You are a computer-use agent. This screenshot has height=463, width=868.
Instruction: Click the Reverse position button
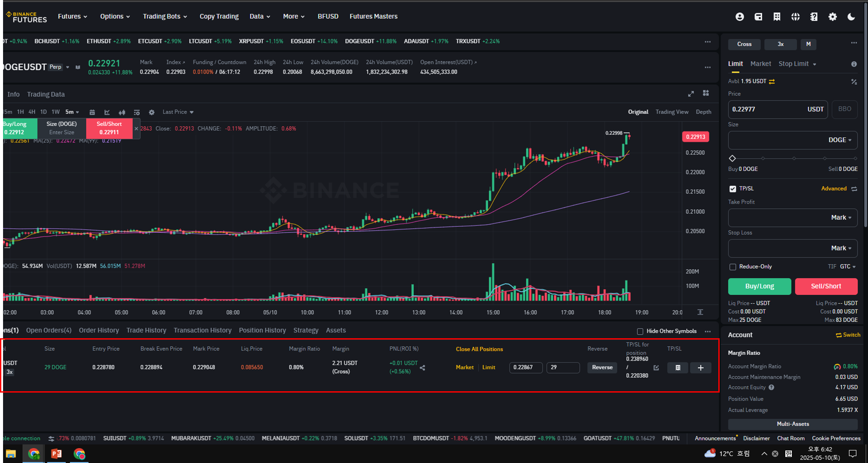pyautogui.click(x=602, y=368)
